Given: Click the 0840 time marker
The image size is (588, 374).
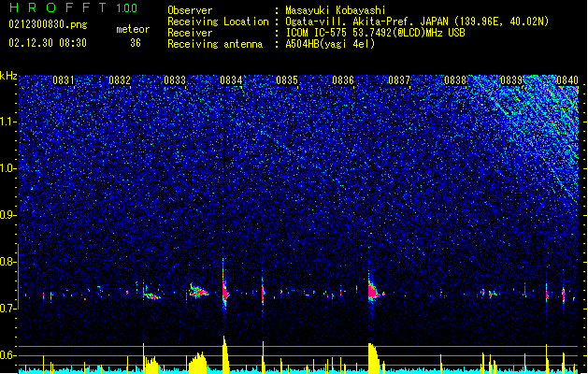Looking at the screenshot, I should 567,80.
